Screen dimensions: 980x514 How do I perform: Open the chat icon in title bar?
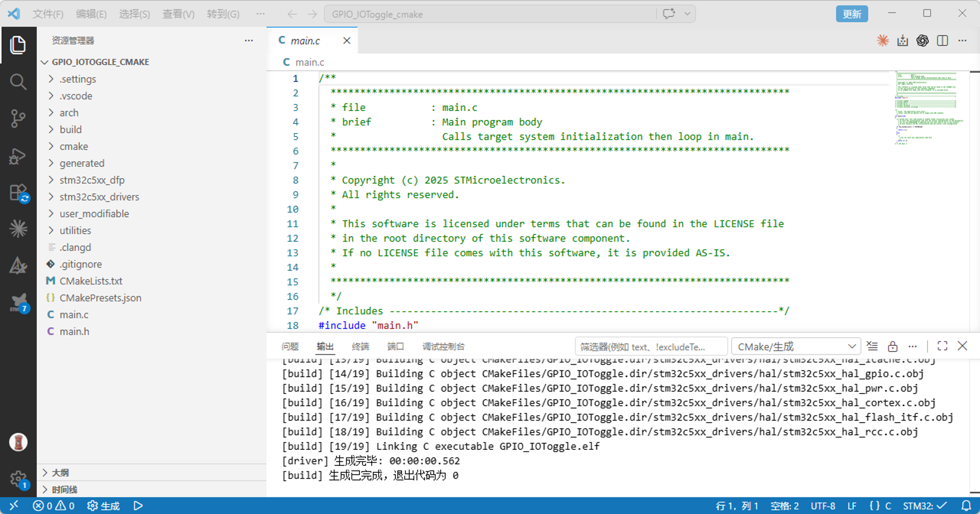669,14
